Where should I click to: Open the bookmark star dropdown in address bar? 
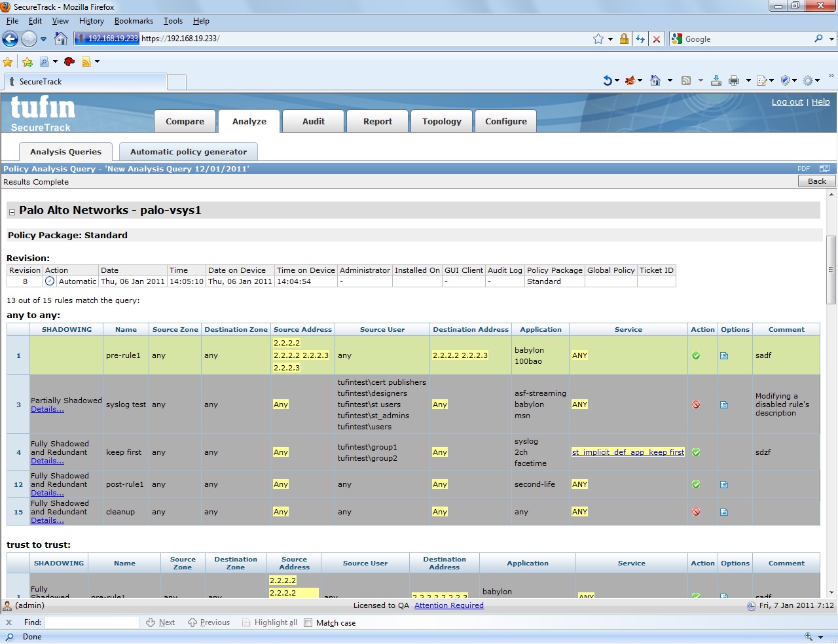pyautogui.click(x=610, y=39)
